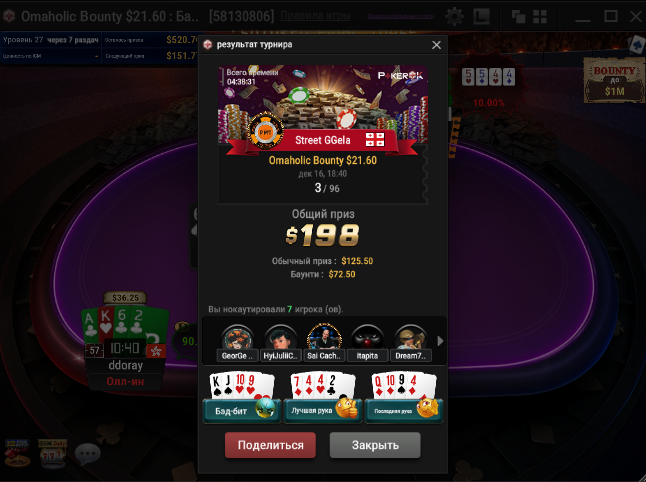Show more knocked-out players with right arrow
Viewport: 646px width, 482px height.
click(x=440, y=341)
